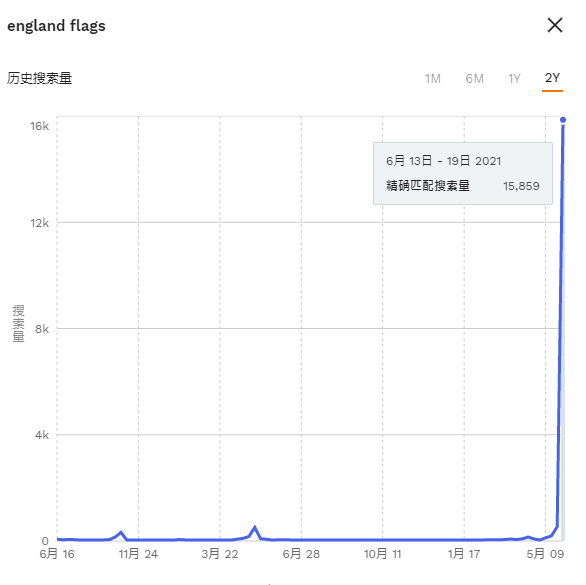Click the 16k y-axis label
586x585 pixels.
[39, 126]
